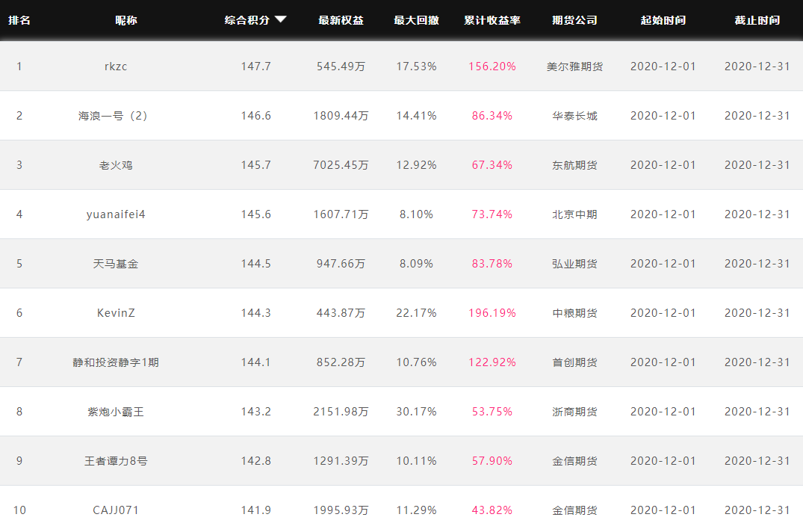The height and width of the screenshot is (532, 803).
Task: Select drawdown value 8.10%
Action: pyautogui.click(x=416, y=214)
